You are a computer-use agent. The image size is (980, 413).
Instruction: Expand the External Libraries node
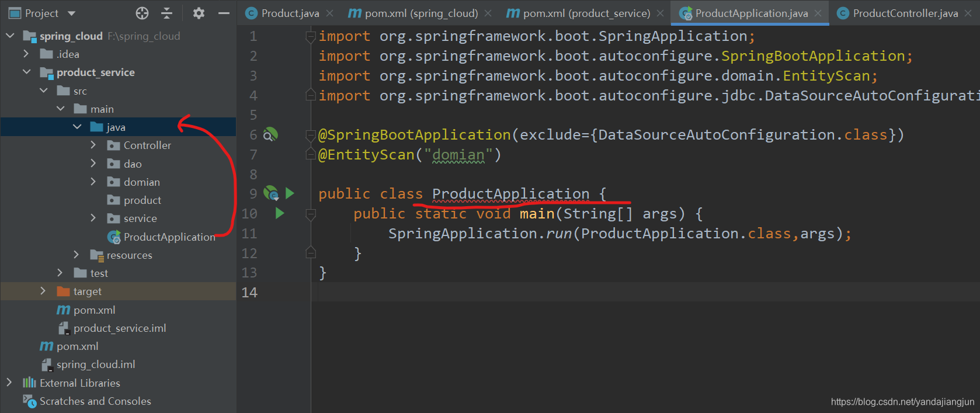(x=9, y=383)
